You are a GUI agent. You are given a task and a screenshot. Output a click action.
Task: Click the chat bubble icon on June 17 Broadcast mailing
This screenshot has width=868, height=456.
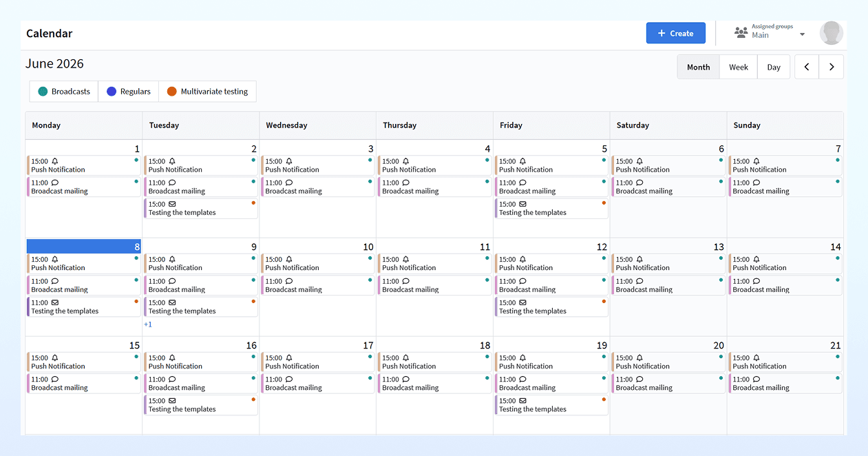[x=289, y=380]
